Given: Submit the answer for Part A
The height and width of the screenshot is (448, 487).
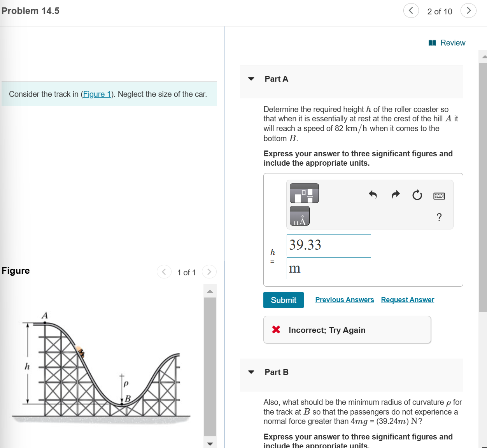Looking at the screenshot, I should [283, 300].
